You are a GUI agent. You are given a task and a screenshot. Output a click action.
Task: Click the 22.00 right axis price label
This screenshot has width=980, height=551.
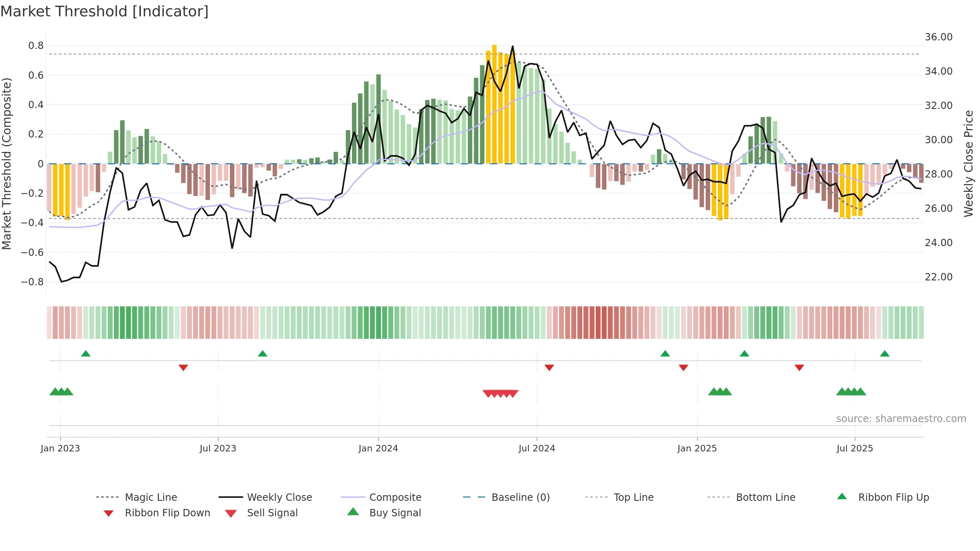pos(939,277)
